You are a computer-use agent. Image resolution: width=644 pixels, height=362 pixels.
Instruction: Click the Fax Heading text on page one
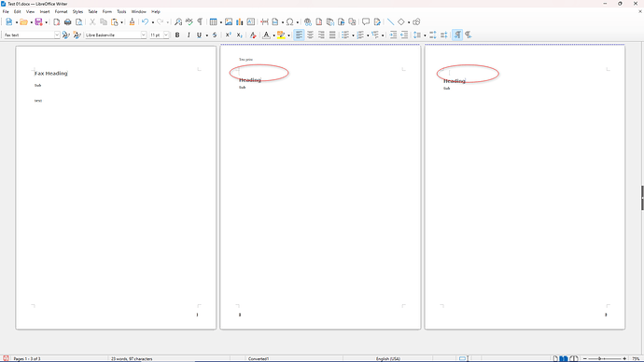pyautogui.click(x=51, y=74)
